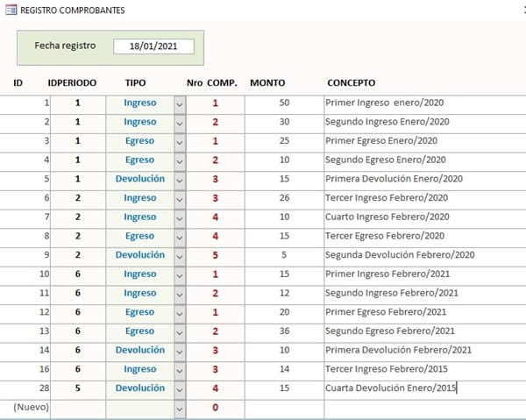Select the MONTO cell containing 50
This screenshot has height=420, width=526.
(282, 103)
